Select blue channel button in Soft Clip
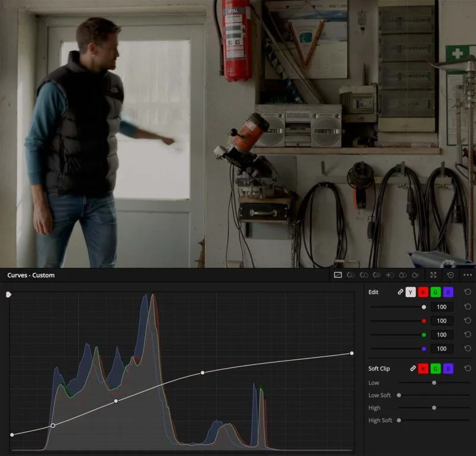 click(x=447, y=369)
